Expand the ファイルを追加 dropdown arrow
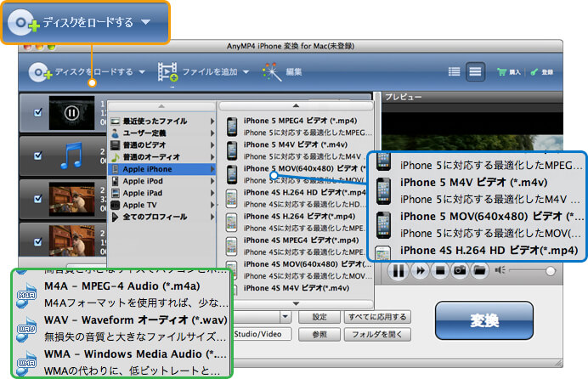The width and height of the screenshot is (588, 379). click(x=246, y=72)
